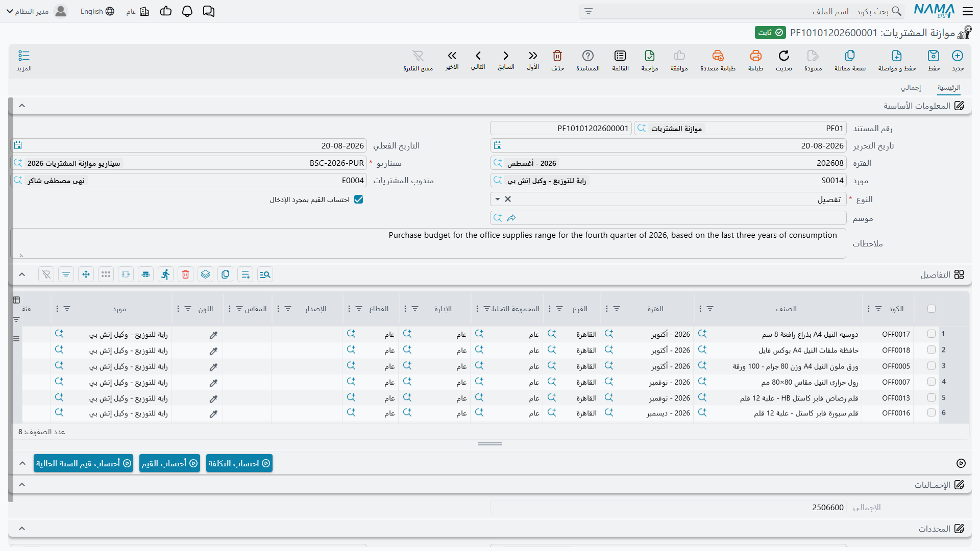Open the الصنف column filter

(x=710, y=309)
